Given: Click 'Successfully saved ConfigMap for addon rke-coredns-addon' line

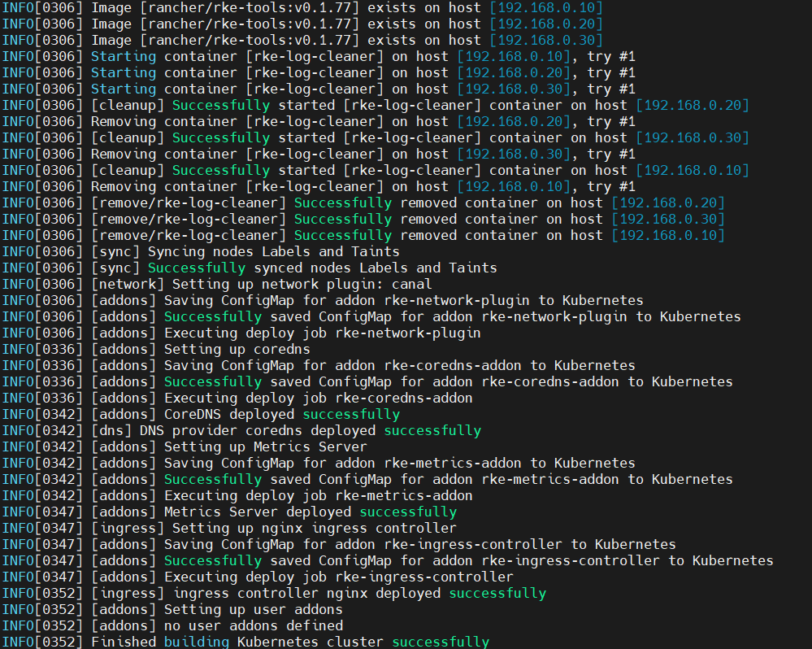Looking at the screenshot, I should (367, 381).
